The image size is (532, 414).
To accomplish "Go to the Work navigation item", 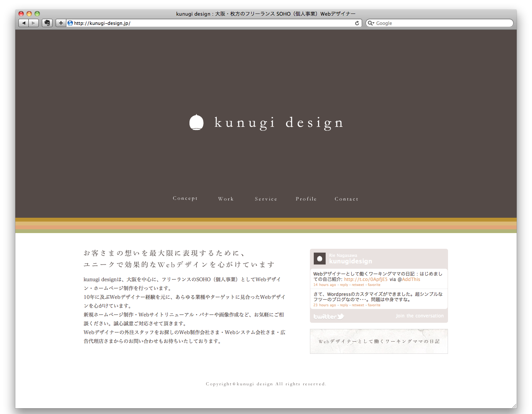I will pyautogui.click(x=226, y=199).
